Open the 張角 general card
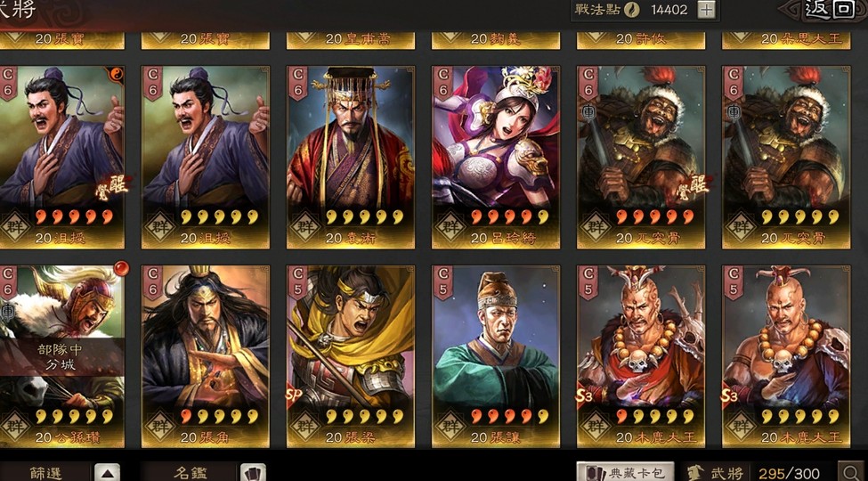Image resolution: width=868 pixels, height=481 pixels. click(206, 356)
